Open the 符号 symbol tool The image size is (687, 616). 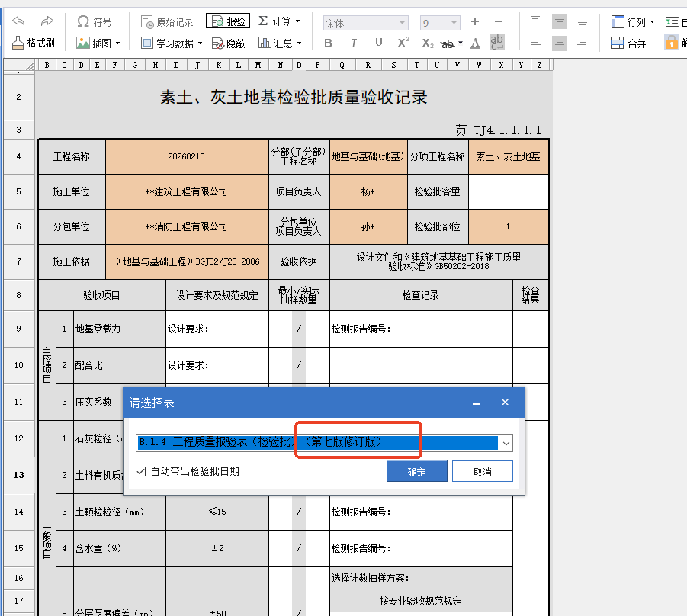[95, 21]
